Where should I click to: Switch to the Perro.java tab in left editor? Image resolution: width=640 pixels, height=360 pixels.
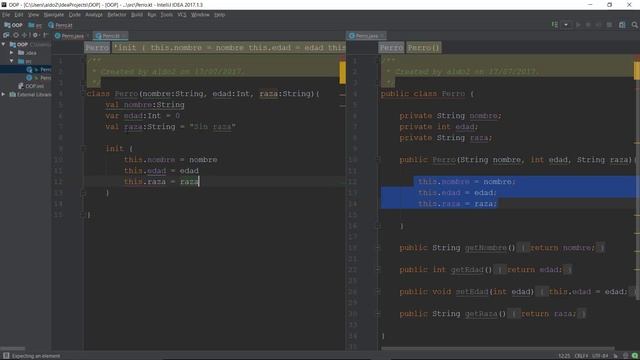[x=69, y=36]
